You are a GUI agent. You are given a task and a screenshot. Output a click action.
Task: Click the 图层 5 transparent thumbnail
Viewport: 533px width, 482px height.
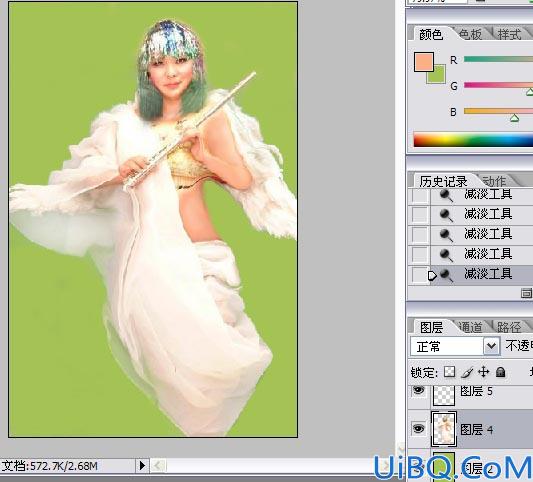(x=444, y=395)
